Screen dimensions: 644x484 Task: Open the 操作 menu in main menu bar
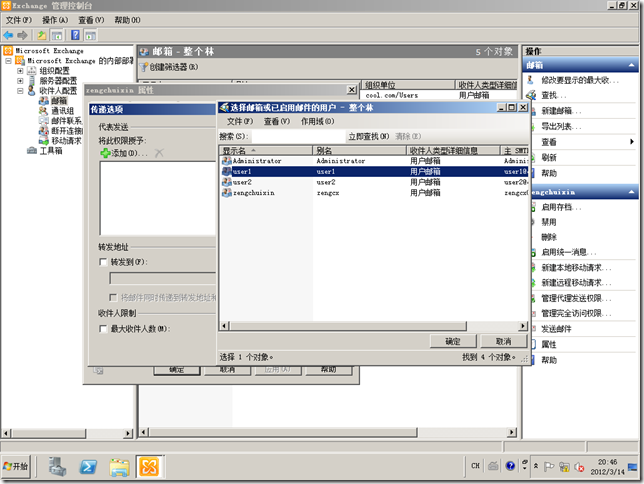[x=56, y=20]
